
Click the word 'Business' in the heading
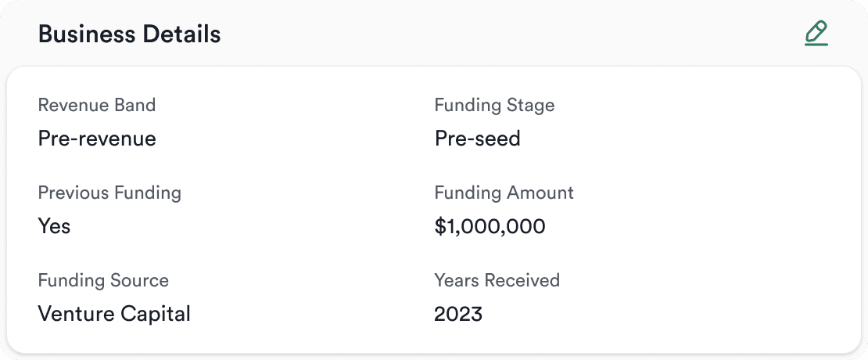84,34
